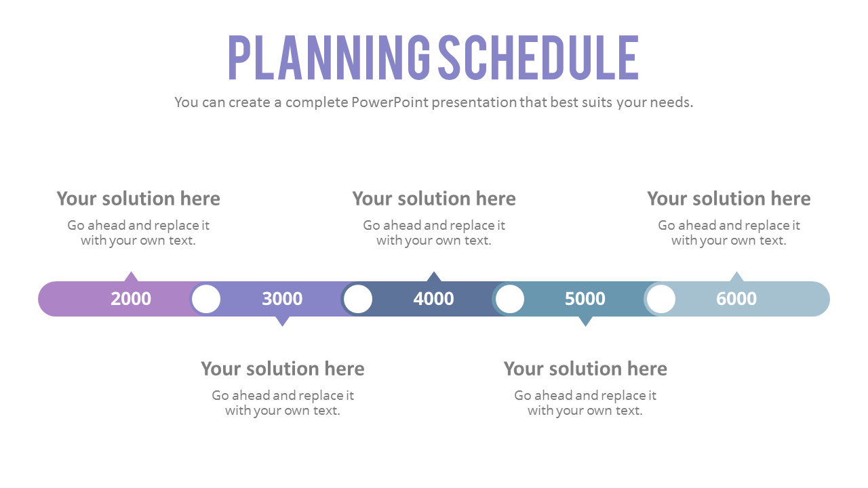Click the PowerPoint presentation subtitle text
The image size is (868, 488).
pyautogui.click(x=434, y=102)
